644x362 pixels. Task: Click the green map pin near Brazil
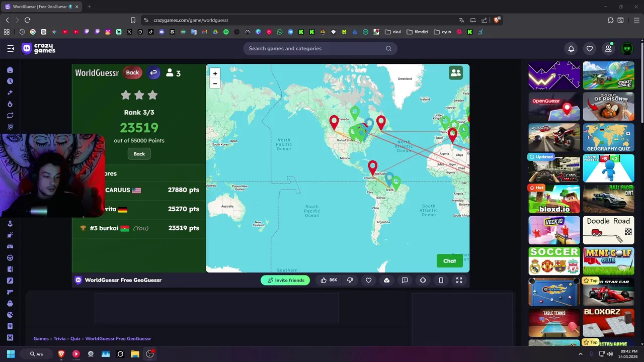click(396, 183)
